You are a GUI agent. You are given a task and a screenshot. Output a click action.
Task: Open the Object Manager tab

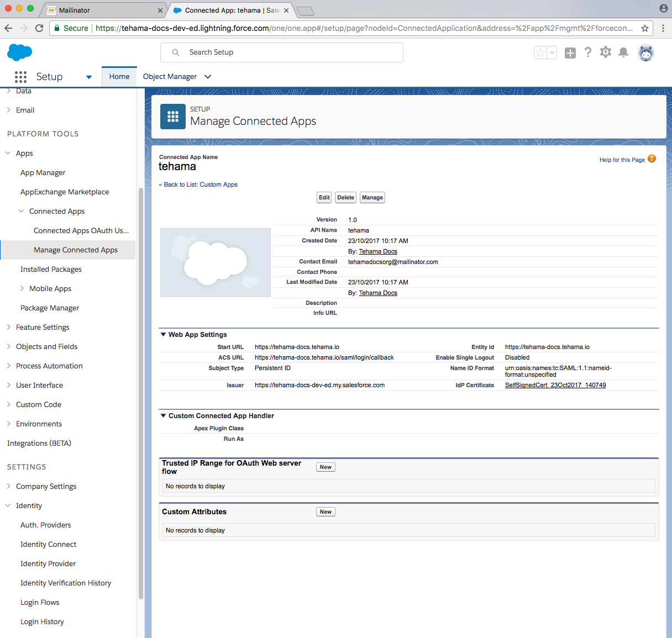click(170, 77)
